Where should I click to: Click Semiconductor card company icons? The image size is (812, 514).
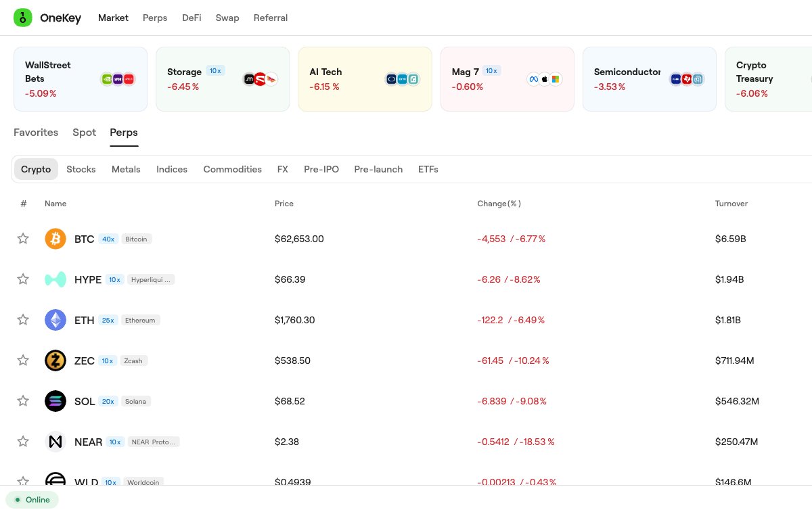point(687,79)
